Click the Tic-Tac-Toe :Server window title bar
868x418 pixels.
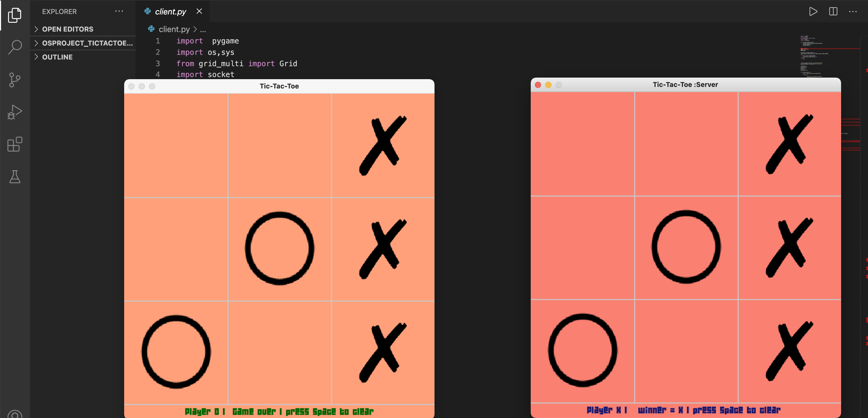click(685, 85)
